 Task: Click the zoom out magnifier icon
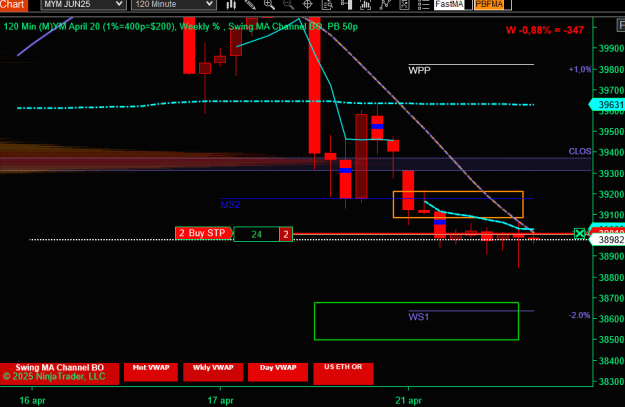[x=288, y=4]
